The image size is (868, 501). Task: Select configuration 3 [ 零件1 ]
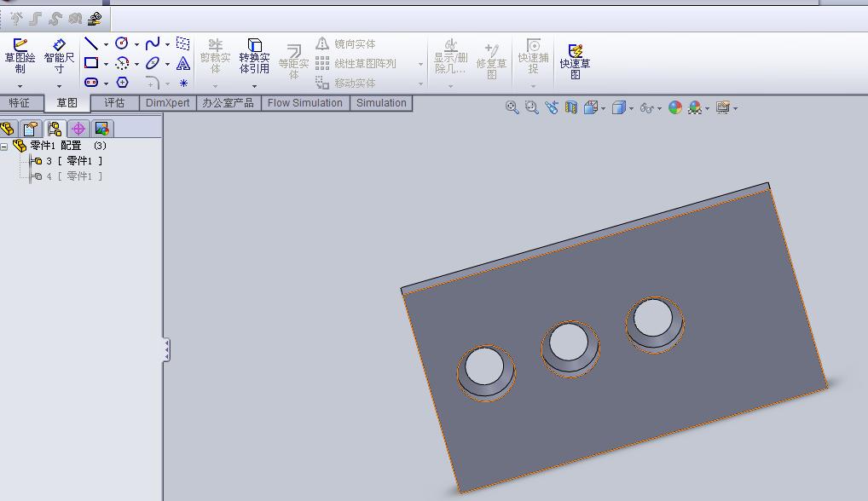(67, 161)
